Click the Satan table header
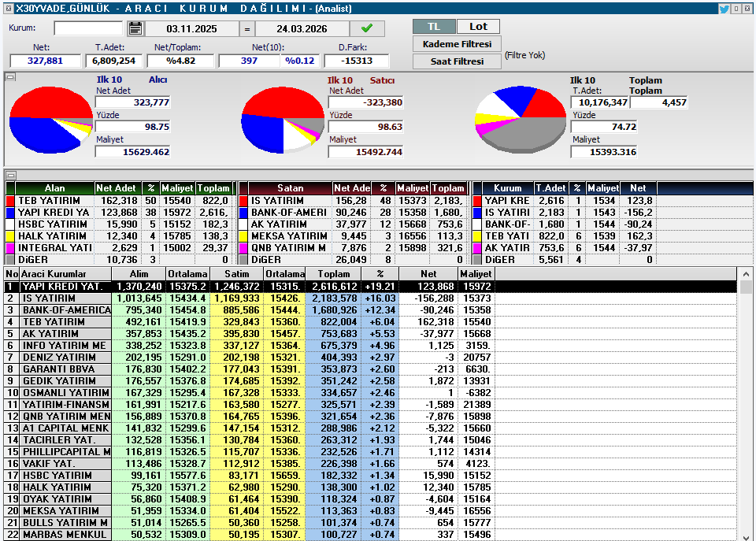756x541 pixels. 290,189
